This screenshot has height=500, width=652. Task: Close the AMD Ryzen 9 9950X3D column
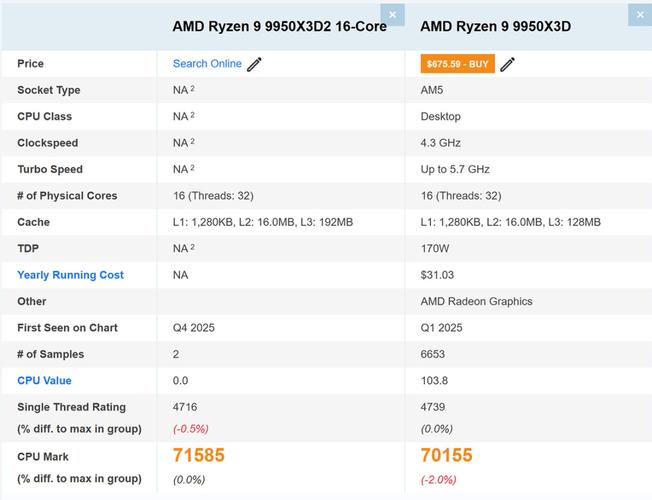641,14
